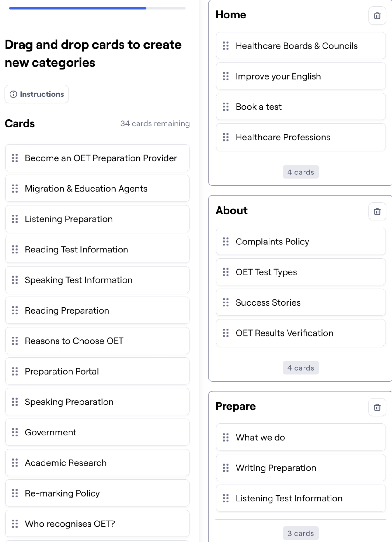Click drag handle of Book a test card

[225, 107]
